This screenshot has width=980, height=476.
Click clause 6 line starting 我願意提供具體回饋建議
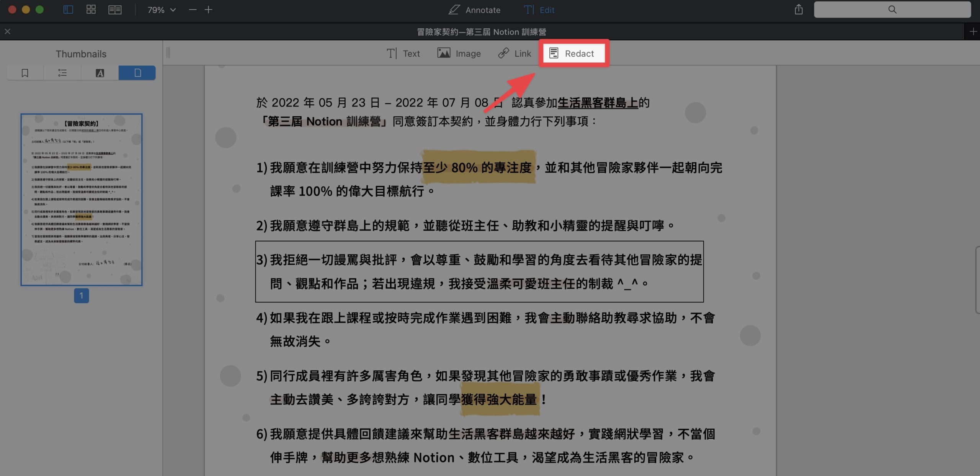pyautogui.click(x=485, y=434)
